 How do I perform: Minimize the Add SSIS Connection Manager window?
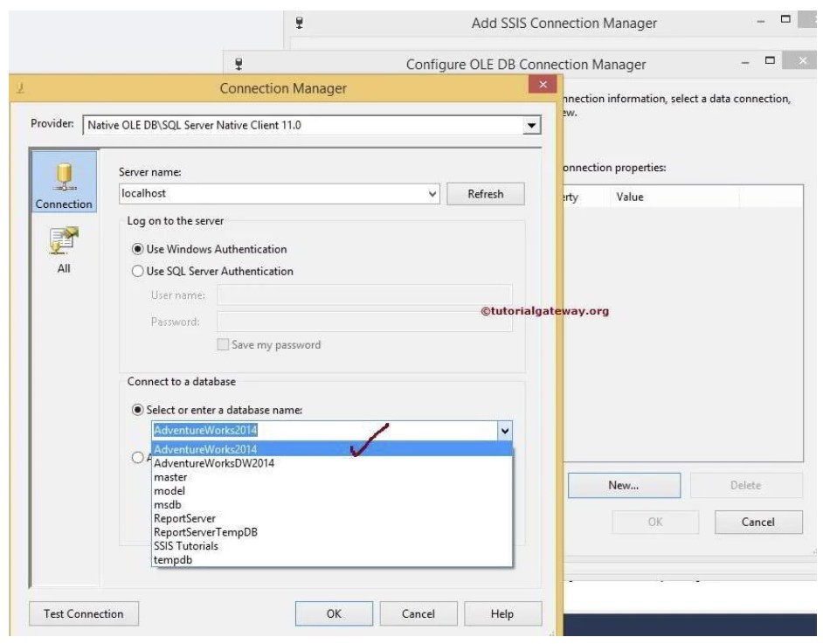pyautogui.click(x=761, y=22)
